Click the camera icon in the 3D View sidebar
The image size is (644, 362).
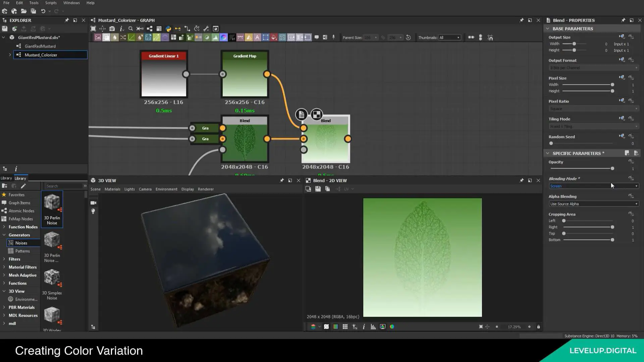(x=93, y=203)
